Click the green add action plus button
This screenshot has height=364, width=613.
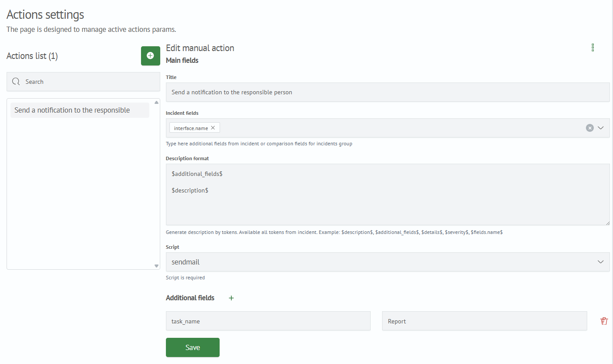pyautogui.click(x=151, y=56)
